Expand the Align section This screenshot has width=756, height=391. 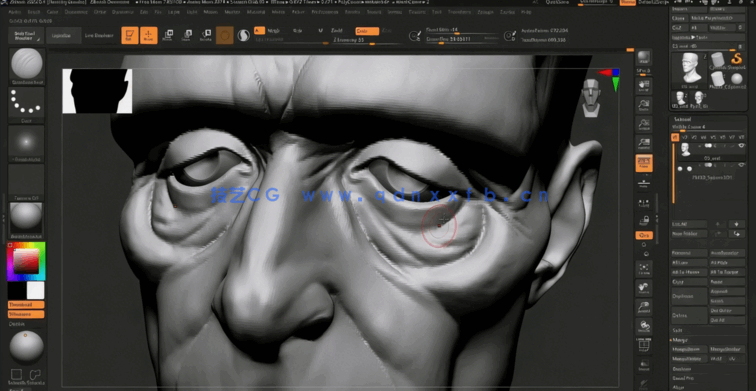tap(678, 387)
